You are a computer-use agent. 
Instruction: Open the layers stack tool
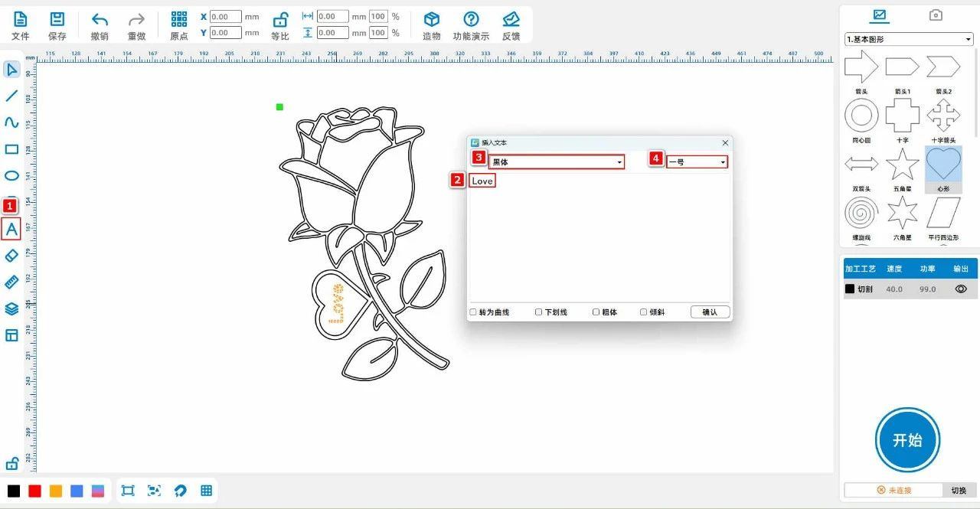(11, 308)
